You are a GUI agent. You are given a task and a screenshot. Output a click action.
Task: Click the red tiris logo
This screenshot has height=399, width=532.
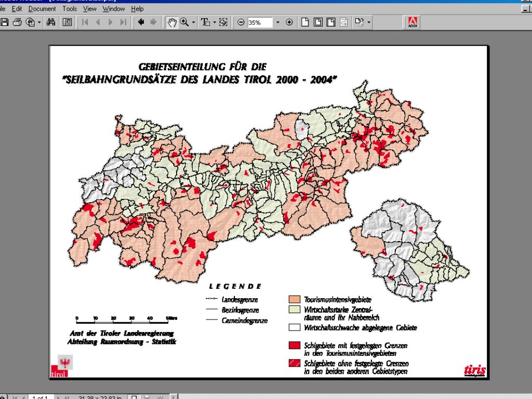[x=475, y=370]
